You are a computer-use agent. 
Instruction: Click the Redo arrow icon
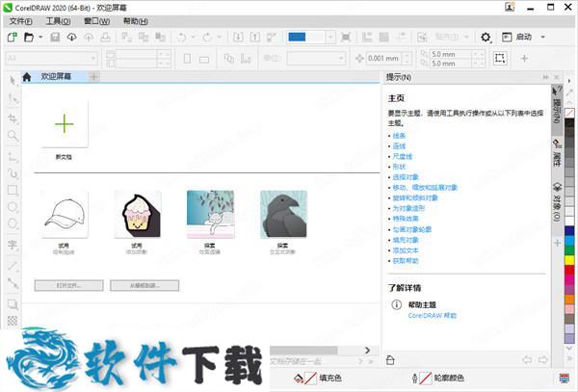pos(207,38)
